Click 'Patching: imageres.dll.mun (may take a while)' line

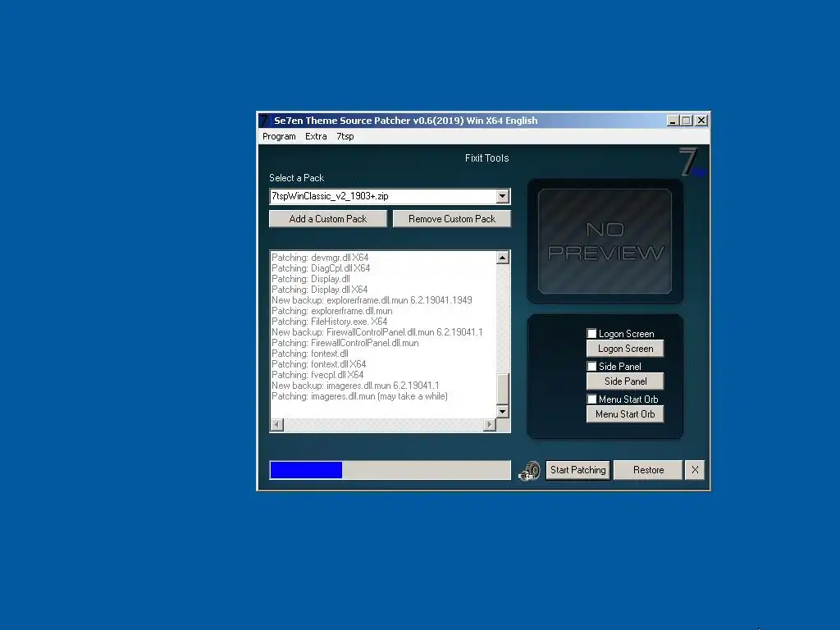359,396
